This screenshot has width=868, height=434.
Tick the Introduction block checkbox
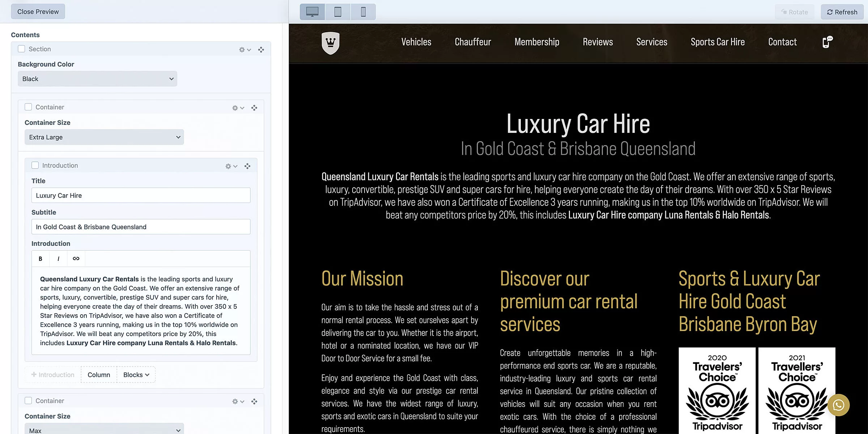[35, 165]
